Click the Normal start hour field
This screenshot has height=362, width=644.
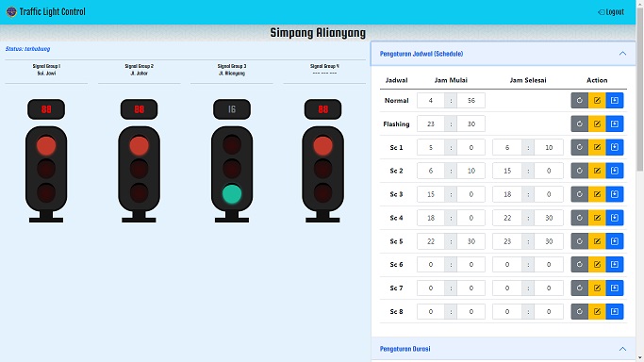[x=430, y=101]
